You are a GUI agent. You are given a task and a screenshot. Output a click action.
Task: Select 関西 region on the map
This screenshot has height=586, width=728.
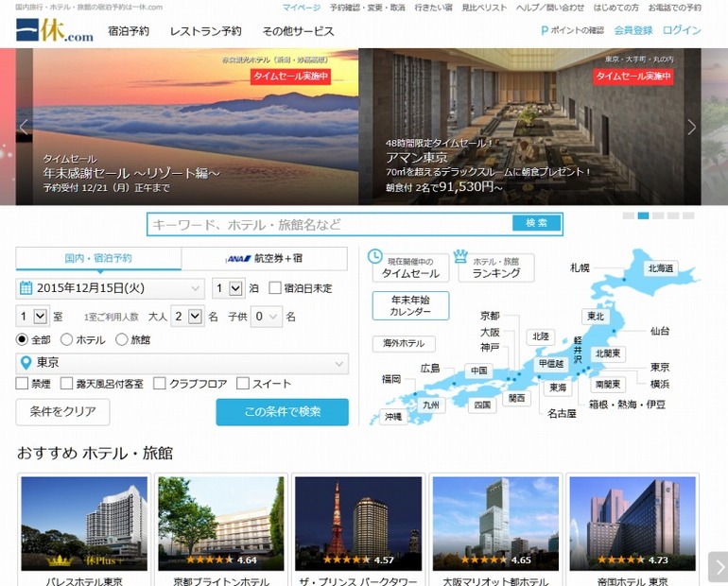[517, 398]
